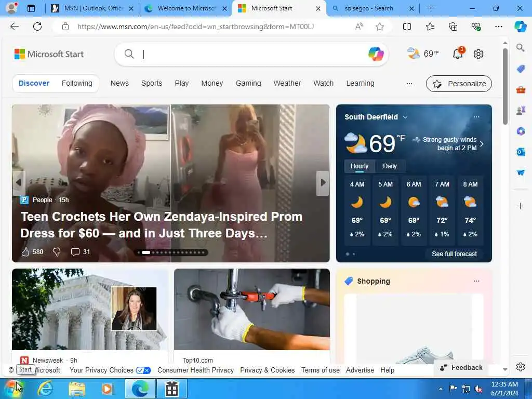Click the Read aloud icon

[359, 26]
